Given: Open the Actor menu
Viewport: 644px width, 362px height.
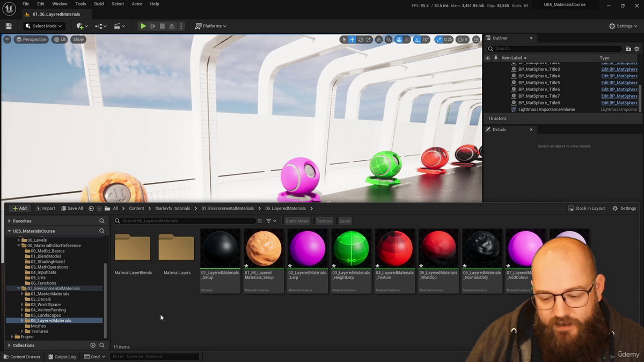Looking at the screenshot, I should click(x=137, y=4).
